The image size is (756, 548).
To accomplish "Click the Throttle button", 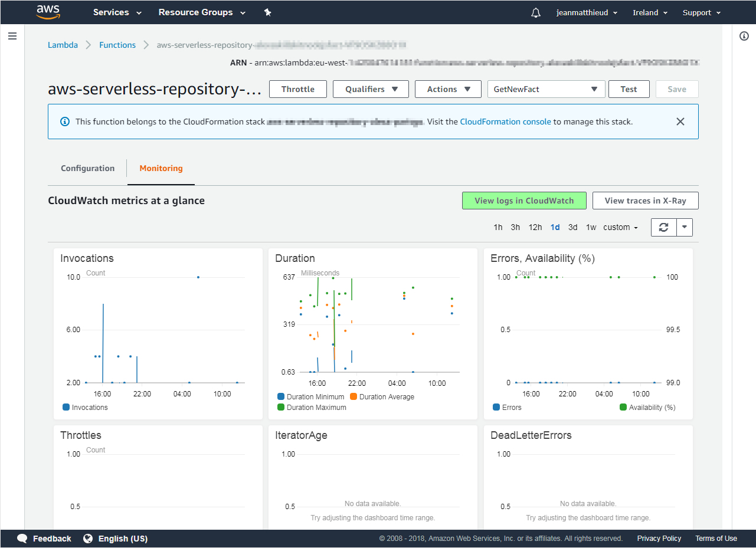I will [x=298, y=89].
